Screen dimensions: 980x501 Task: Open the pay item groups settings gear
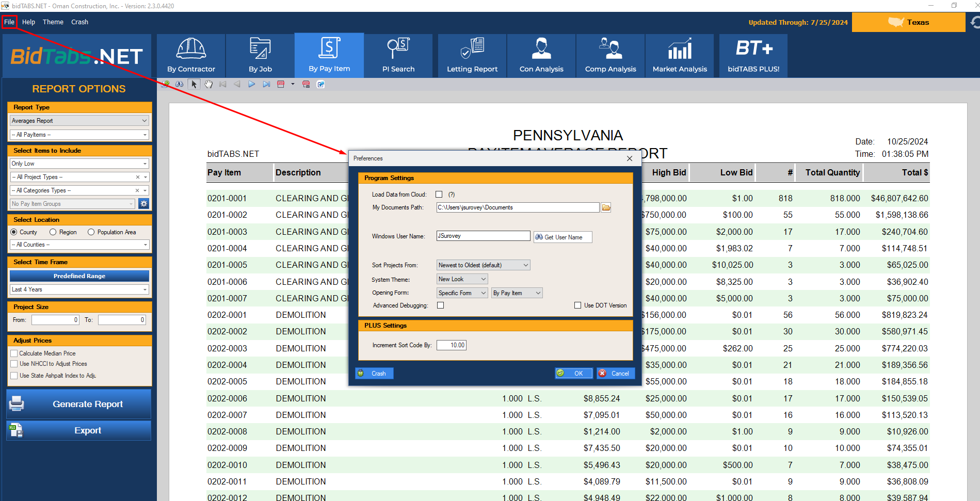144,204
